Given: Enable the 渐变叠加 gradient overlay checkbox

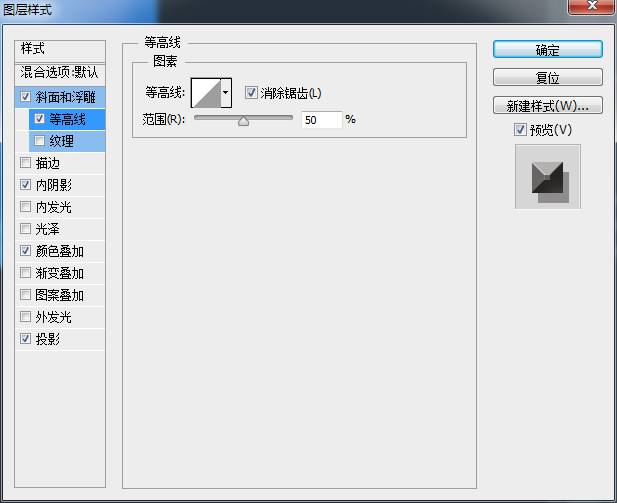Looking at the screenshot, I should click(25, 274).
